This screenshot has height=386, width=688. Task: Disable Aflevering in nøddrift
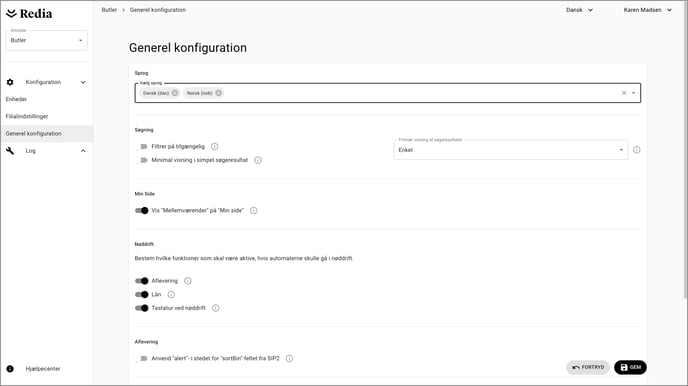pyautogui.click(x=141, y=281)
